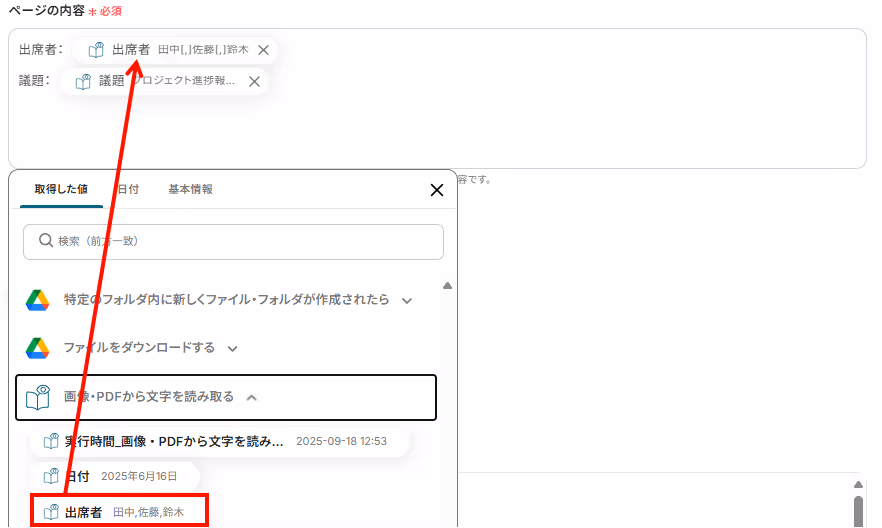This screenshot has height=528, width=882.
Task: Switch to the 取得した値 tab
Action: point(61,189)
